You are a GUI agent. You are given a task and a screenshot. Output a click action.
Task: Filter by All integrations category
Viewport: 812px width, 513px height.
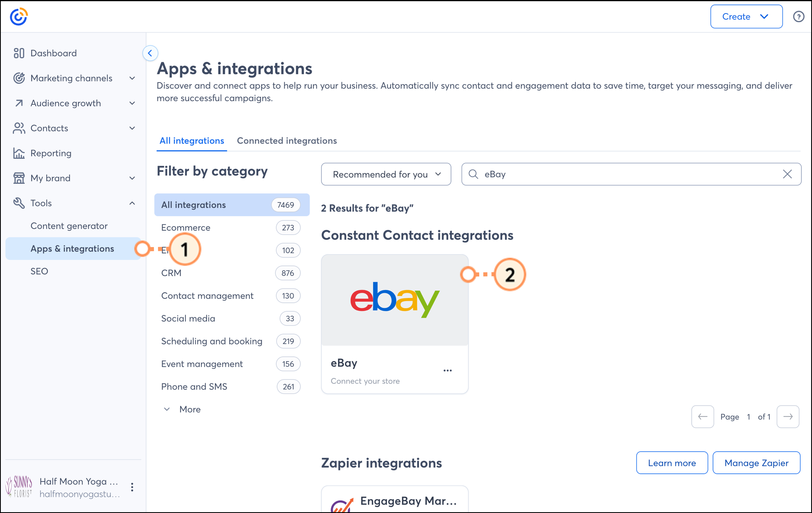[x=232, y=205]
